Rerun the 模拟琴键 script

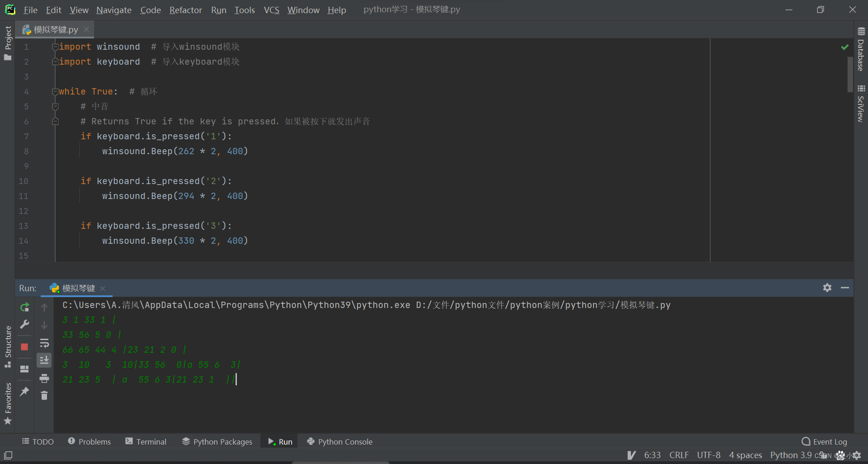click(24, 307)
